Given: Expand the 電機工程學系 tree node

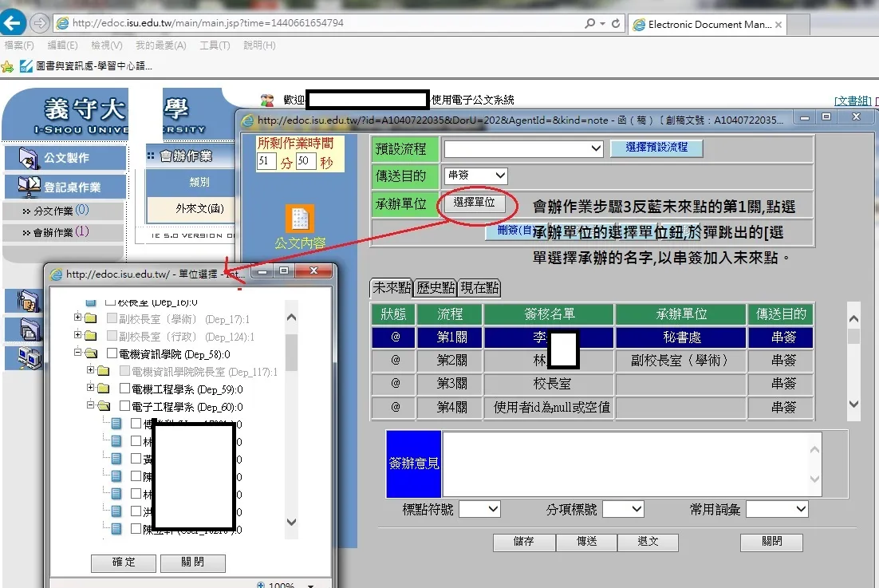Looking at the screenshot, I should (x=91, y=387).
